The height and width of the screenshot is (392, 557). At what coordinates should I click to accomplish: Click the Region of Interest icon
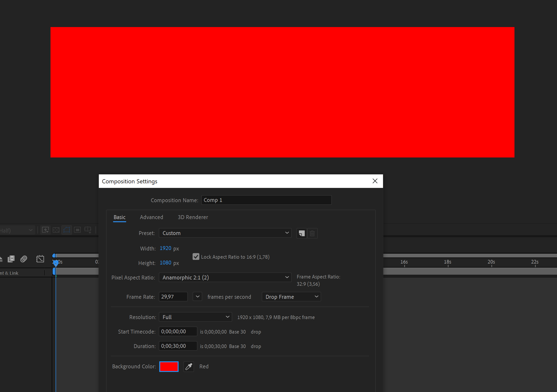[77, 230]
